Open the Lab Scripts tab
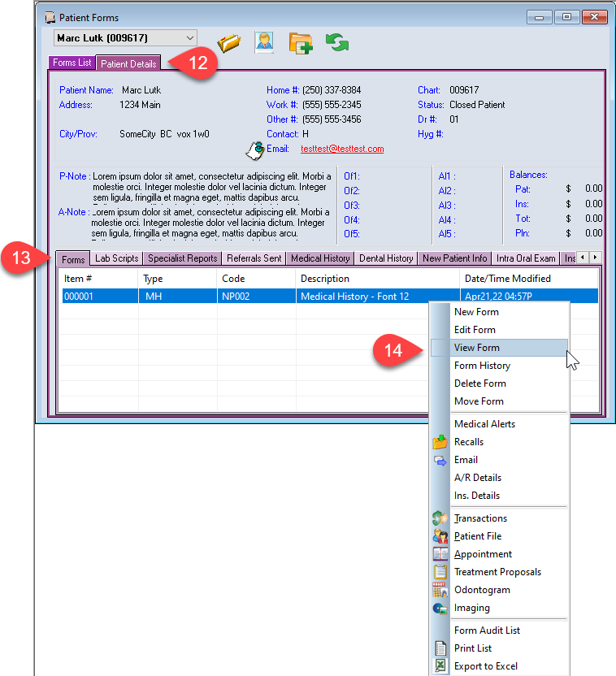Viewport: 616px width, 676px height. [x=116, y=258]
